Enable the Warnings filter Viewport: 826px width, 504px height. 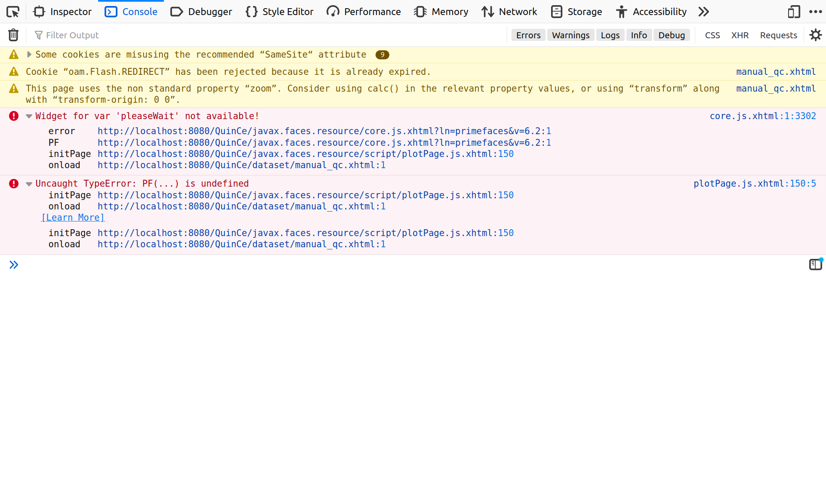[570, 35]
